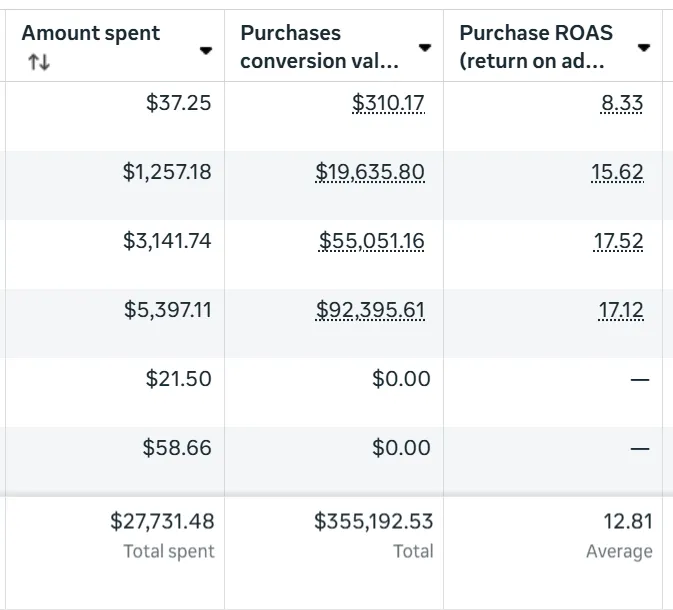673x610 pixels.
Task: Open the Purchase ROAS column dropdown
Action: coord(644,48)
